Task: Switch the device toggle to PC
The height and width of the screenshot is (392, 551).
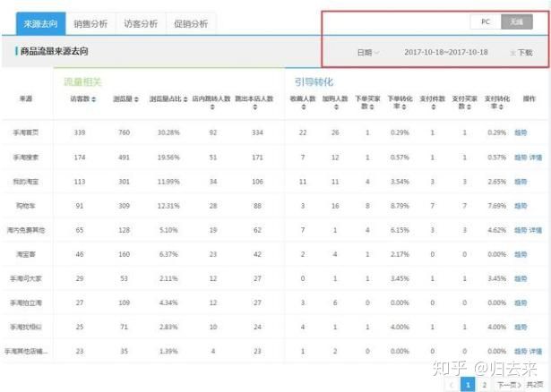Action: (x=486, y=21)
